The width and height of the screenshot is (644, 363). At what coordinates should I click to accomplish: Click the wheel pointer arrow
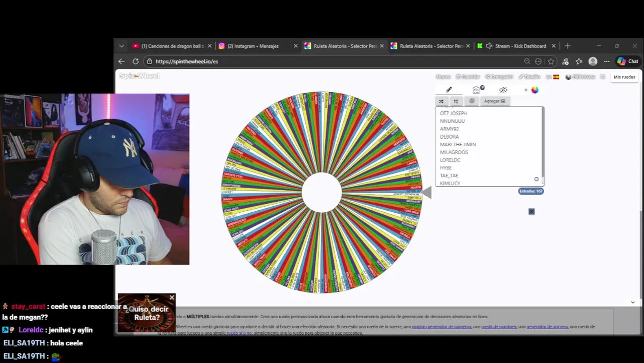click(427, 193)
